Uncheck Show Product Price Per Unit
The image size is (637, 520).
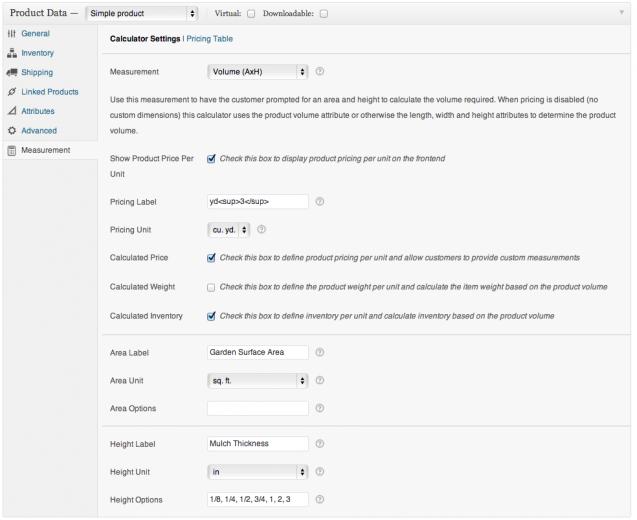click(x=211, y=159)
